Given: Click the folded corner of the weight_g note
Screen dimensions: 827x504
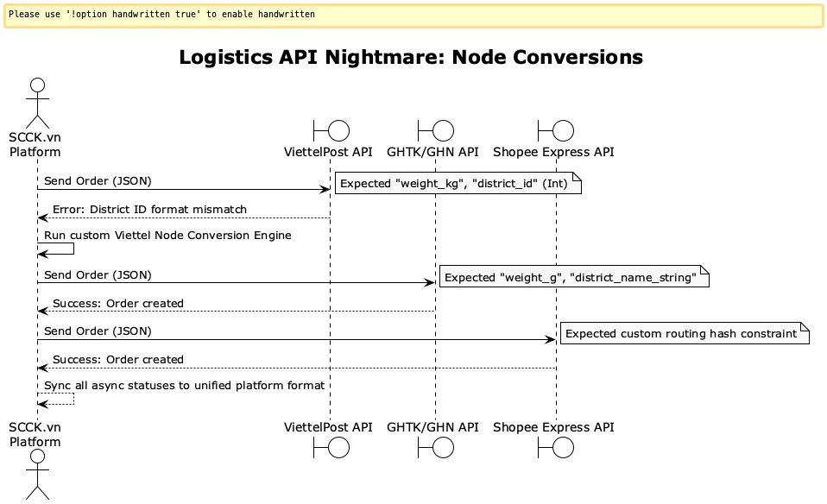Looking at the screenshot, I should click(x=704, y=270).
